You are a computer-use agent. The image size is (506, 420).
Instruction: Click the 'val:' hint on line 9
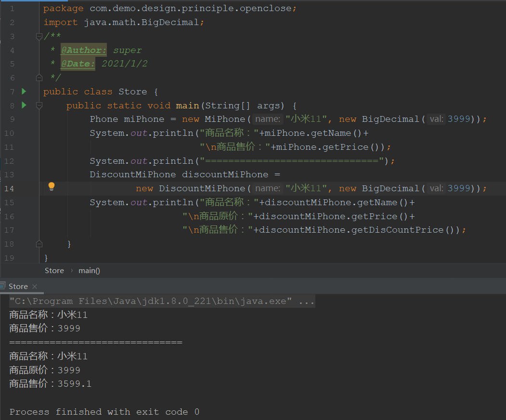tap(436, 119)
